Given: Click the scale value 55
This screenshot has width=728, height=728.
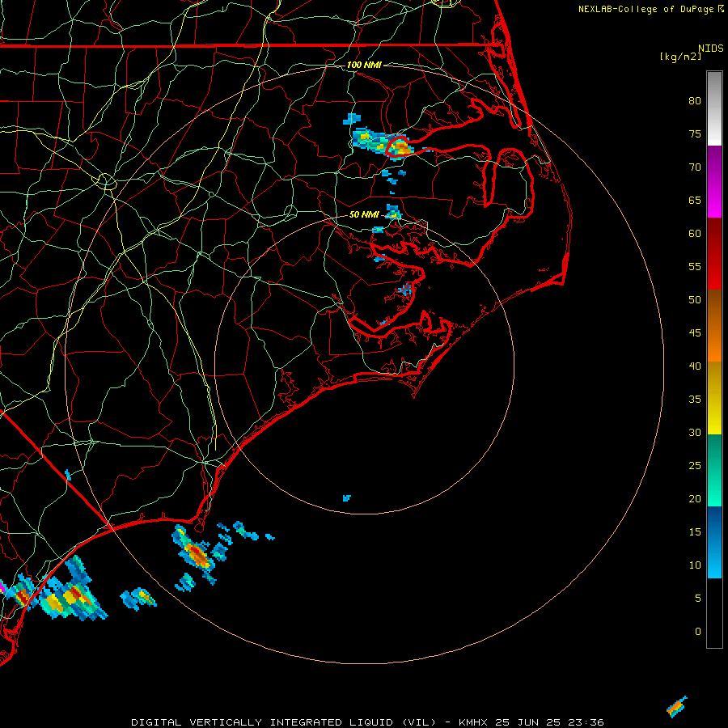Looking at the screenshot, I should tap(695, 266).
